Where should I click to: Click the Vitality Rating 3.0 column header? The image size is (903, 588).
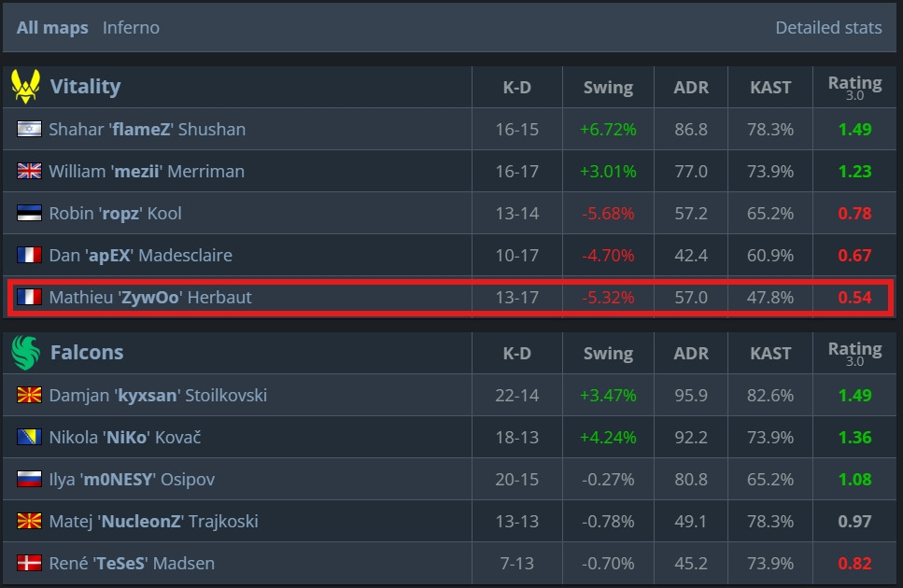click(854, 87)
